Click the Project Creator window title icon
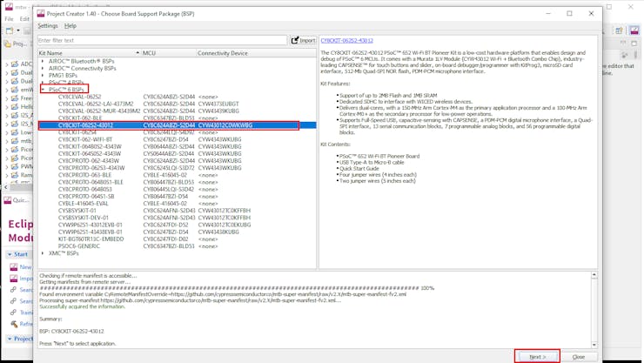This screenshot has height=363, width=644. pos(41,14)
